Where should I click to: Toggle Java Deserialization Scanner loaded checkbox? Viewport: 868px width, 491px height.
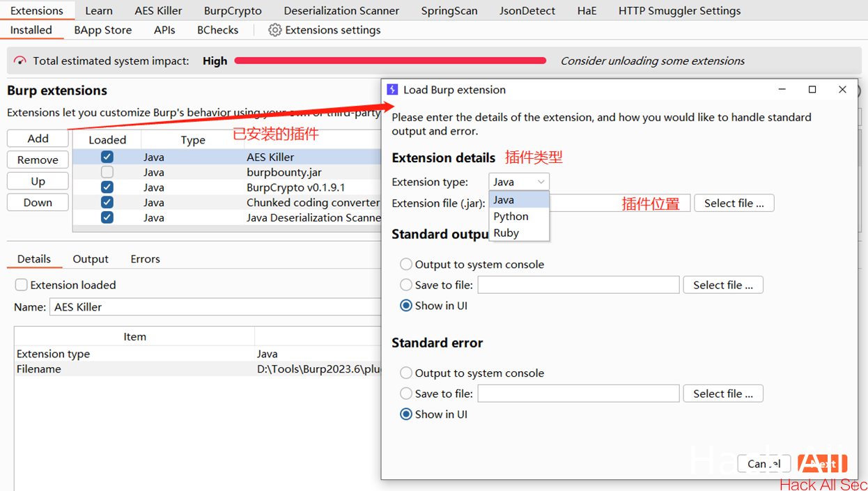pyautogui.click(x=107, y=217)
